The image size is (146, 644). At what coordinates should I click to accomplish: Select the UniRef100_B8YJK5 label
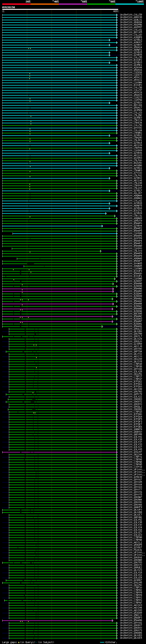tap(131, 32)
